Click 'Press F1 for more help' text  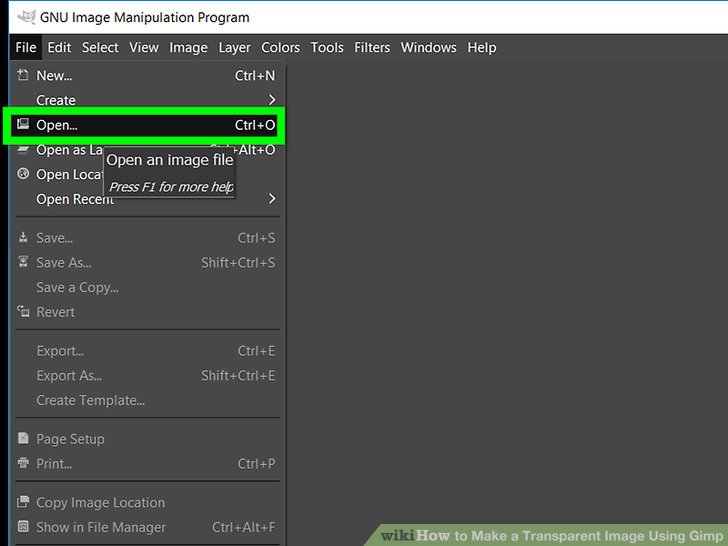tap(171, 187)
